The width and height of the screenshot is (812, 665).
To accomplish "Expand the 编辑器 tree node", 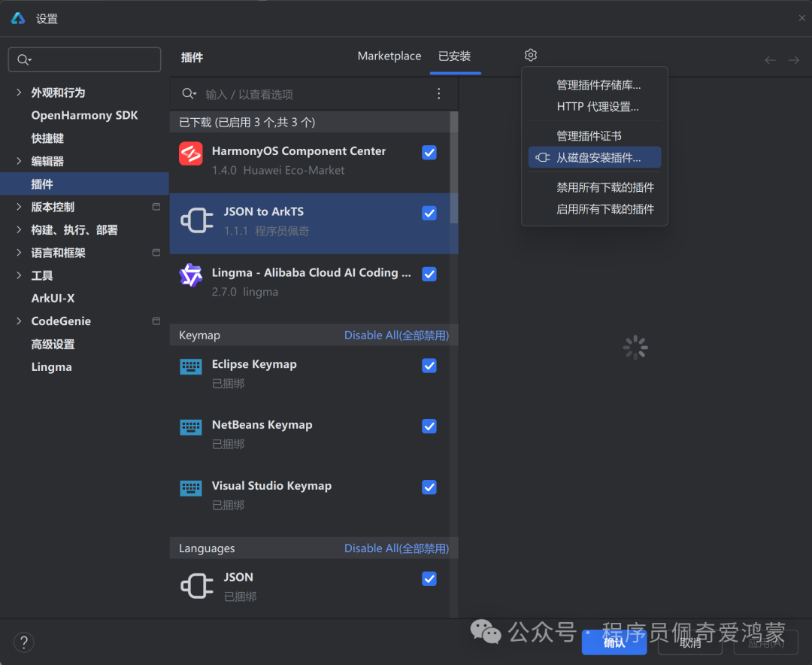I will click(19, 161).
